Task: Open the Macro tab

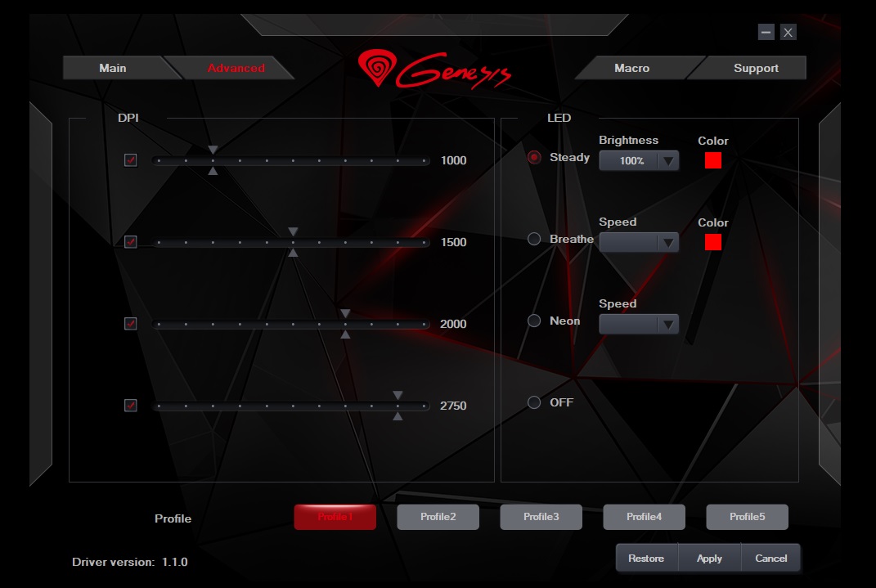Action: tap(632, 68)
